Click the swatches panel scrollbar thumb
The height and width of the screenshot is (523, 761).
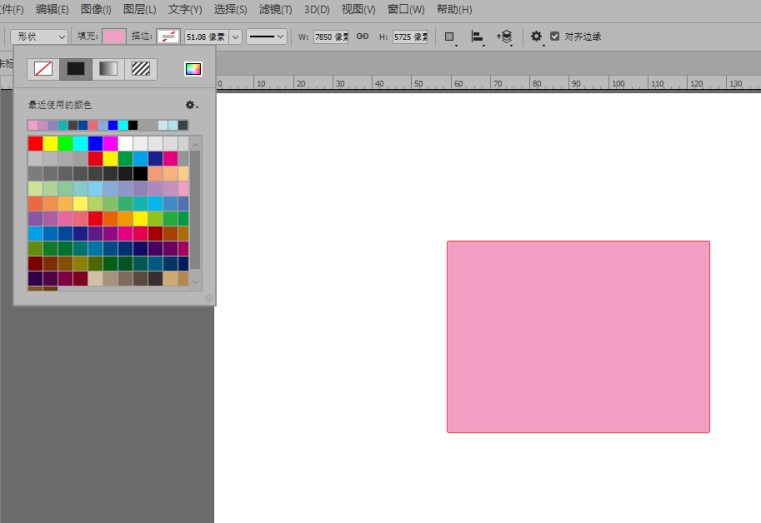195,210
